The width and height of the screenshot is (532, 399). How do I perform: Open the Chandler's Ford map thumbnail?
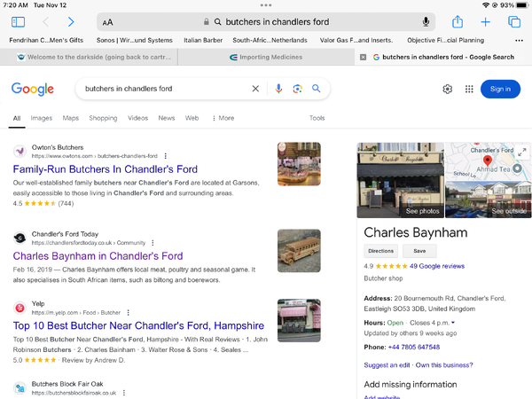(489, 161)
